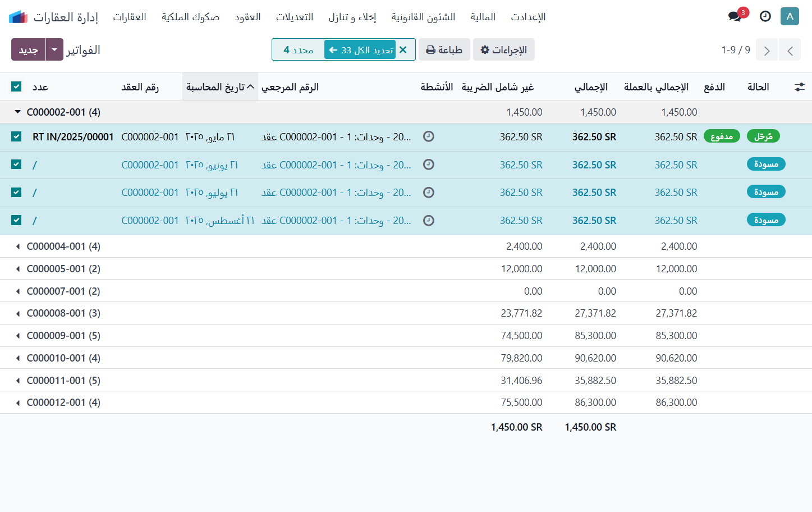Click activity clock in the ٢١ يونيو ٢٠٢٥ row
Image resolution: width=812 pixels, height=512 pixels.
point(429,164)
